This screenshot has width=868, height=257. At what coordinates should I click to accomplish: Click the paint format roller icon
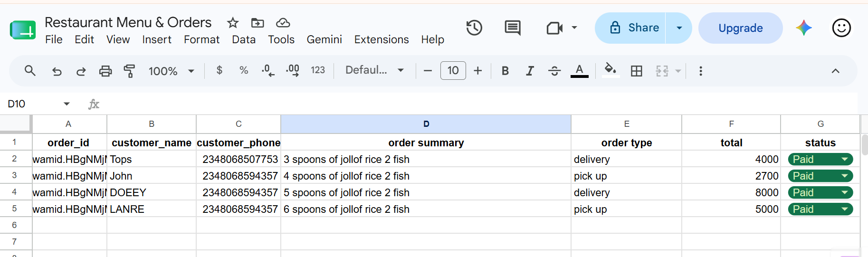pyautogui.click(x=129, y=71)
